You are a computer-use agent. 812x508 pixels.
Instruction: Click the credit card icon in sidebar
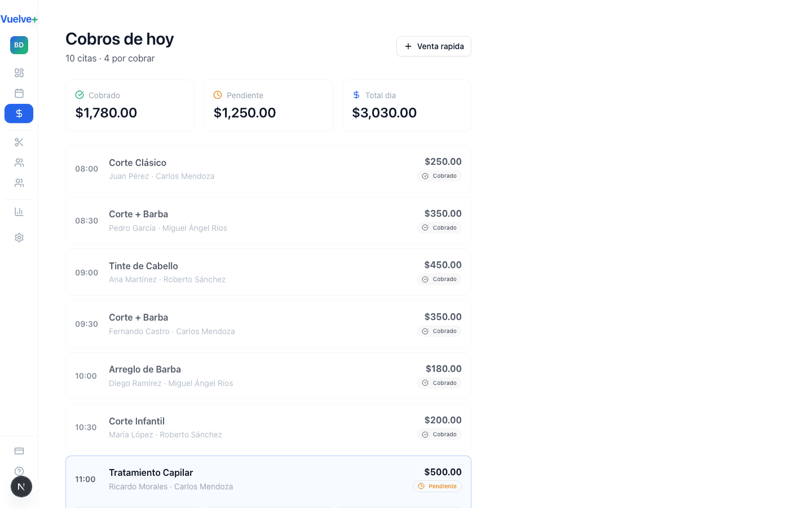click(19, 451)
